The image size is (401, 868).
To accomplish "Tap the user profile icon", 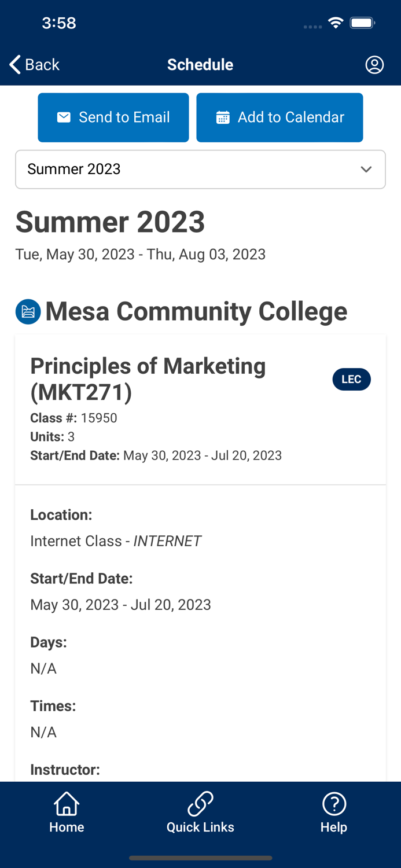I will pos(374,65).
